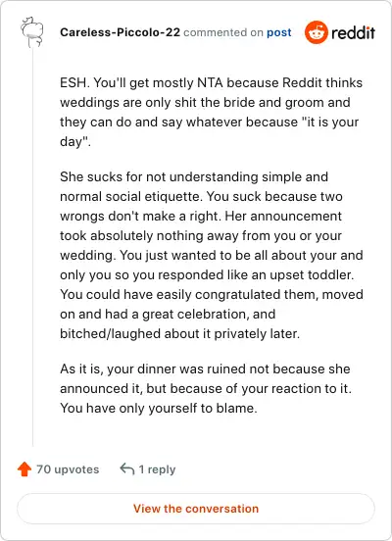
Task: Click the paragraph starting with "ESH"
Action: pyautogui.click(x=211, y=112)
